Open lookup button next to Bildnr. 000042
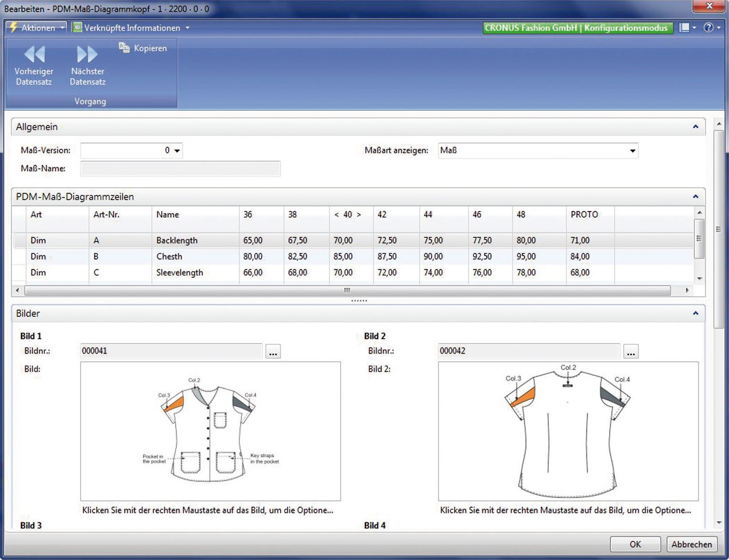 tap(631, 351)
